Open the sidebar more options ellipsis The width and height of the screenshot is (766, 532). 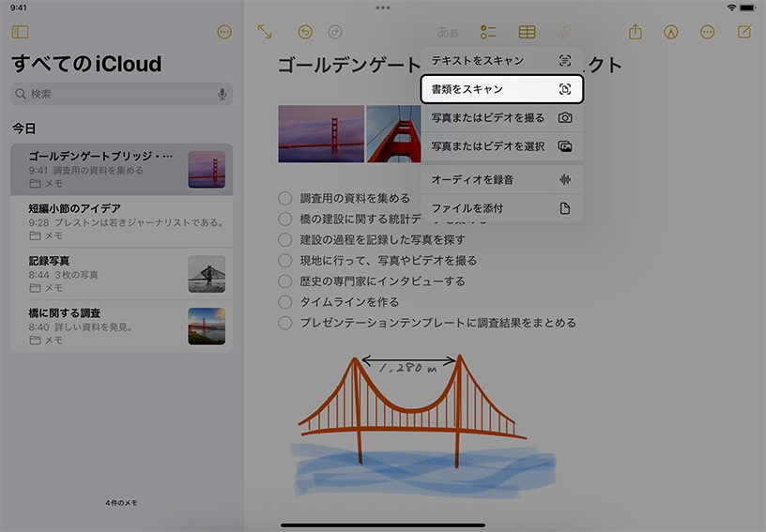coord(224,32)
